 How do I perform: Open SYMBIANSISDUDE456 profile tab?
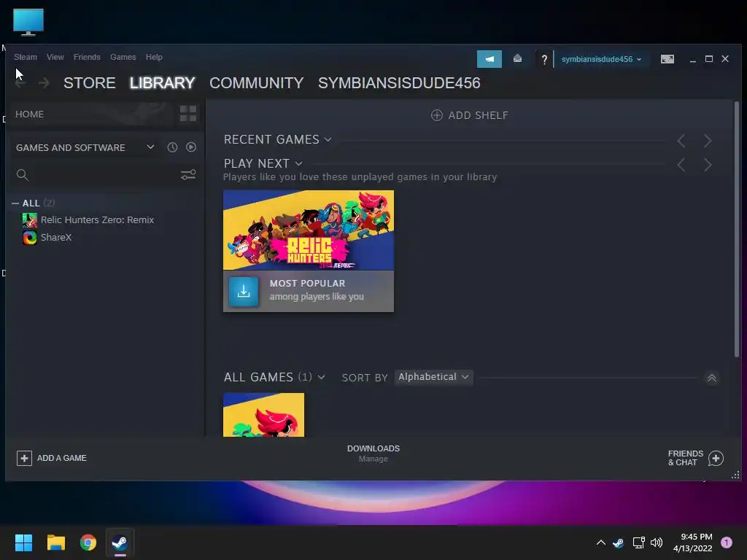click(x=399, y=83)
